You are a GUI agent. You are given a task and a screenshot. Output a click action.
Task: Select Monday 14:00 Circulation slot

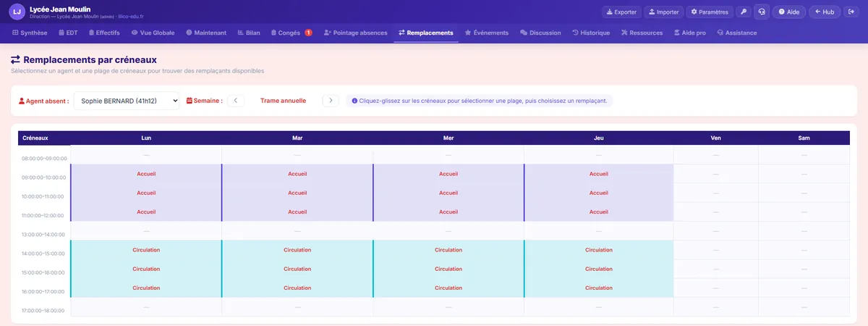146,250
